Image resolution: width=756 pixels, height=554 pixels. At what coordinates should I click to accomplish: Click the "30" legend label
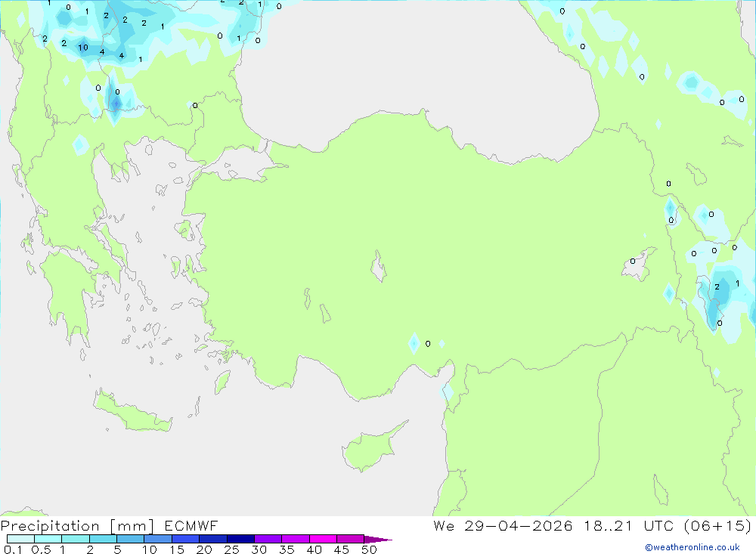pos(259,549)
